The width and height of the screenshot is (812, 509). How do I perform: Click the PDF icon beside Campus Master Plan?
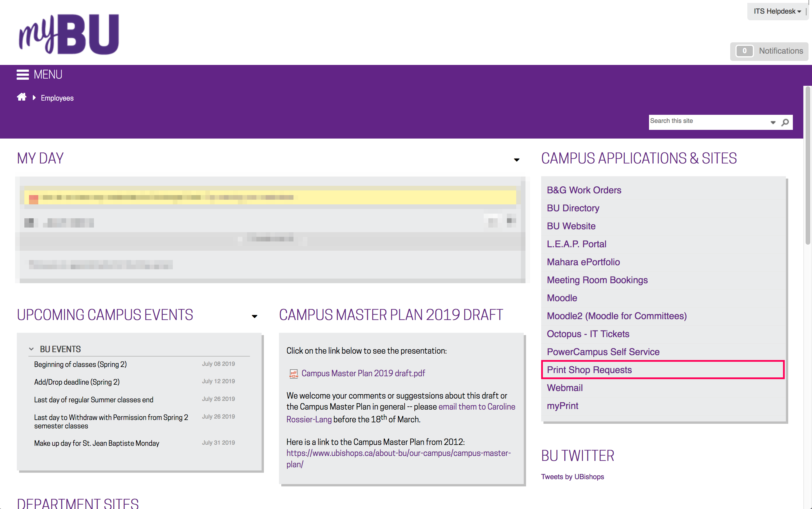click(294, 373)
